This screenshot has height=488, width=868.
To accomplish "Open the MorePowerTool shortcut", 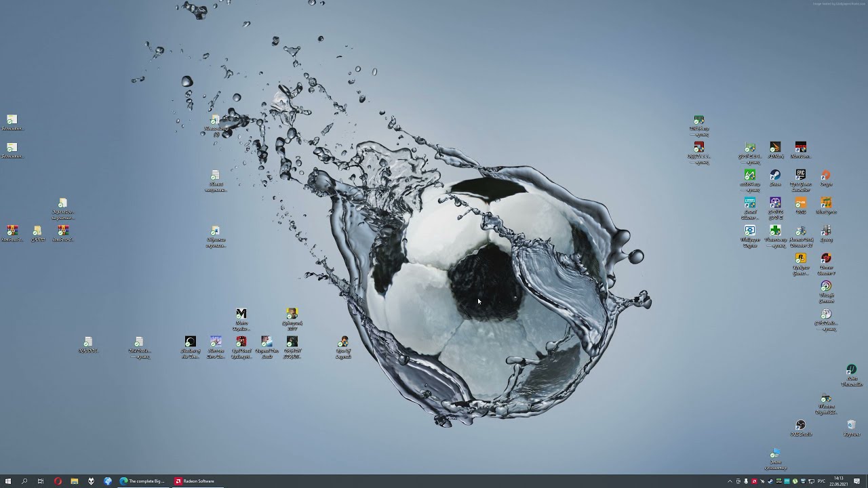I will pos(800,150).
